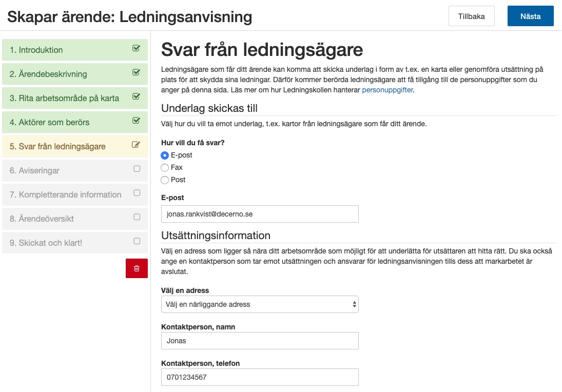Select step 5. Svar från ledningsägare

coord(75,146)
